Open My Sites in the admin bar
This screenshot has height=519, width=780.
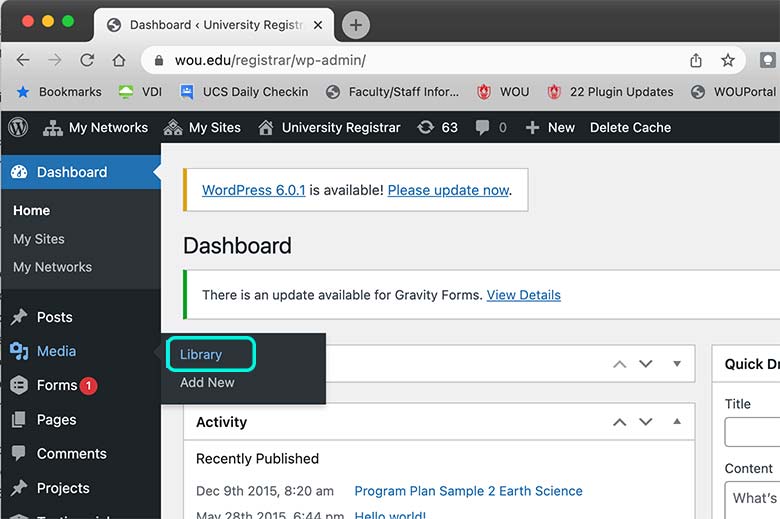(202, 127)
